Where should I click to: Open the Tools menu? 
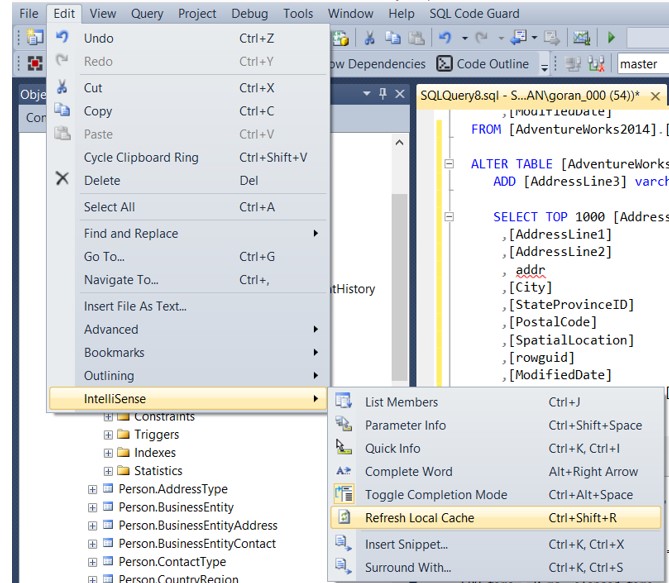click(298, 14)
